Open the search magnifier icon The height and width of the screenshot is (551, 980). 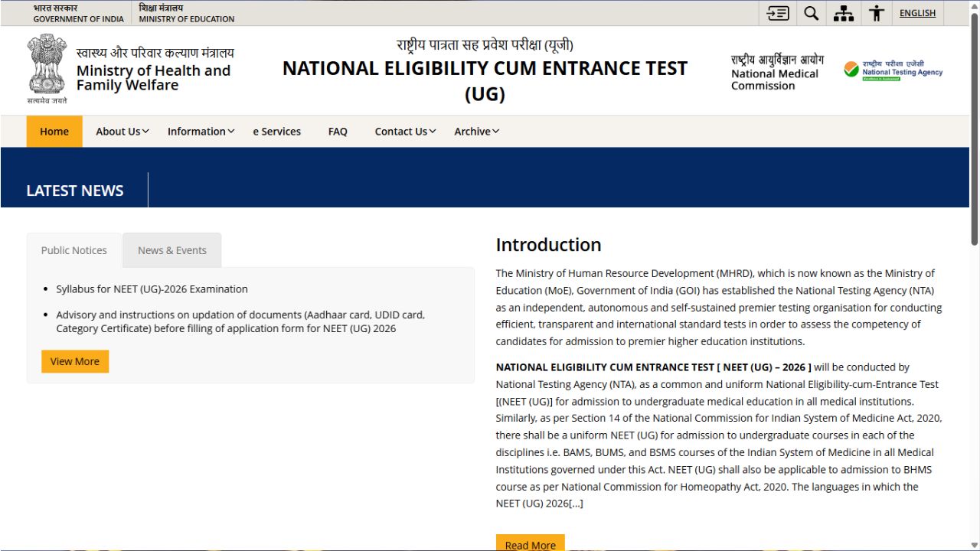[811, 13]
